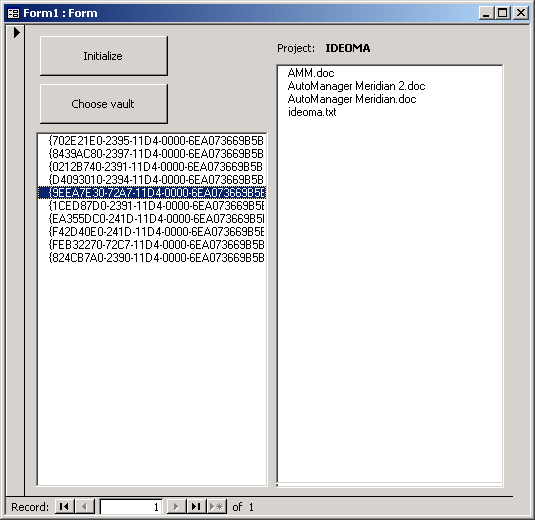Click the record number input field
The width and height of the screenshot is (535, 520).
(x=131, y=507)
